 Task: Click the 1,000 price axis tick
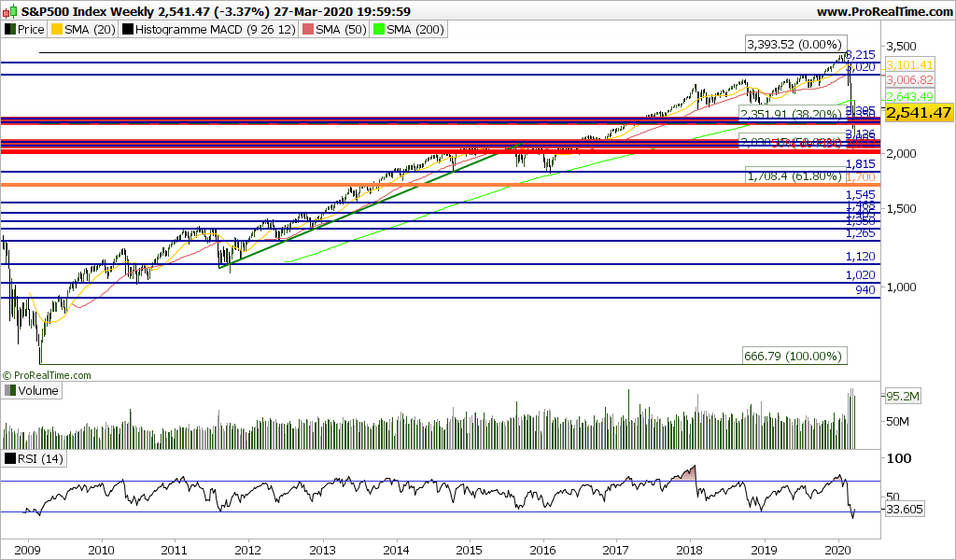tap(902, 287)
